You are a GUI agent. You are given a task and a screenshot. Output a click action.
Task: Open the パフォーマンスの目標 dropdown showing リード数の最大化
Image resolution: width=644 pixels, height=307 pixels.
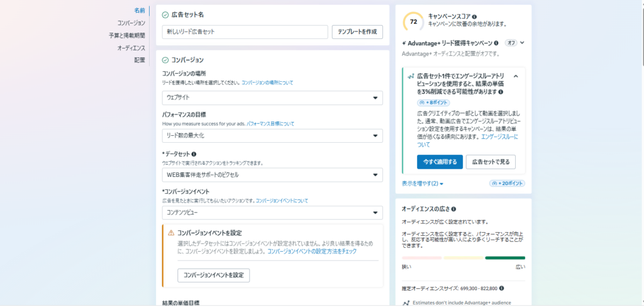click(x=272, y=136)
